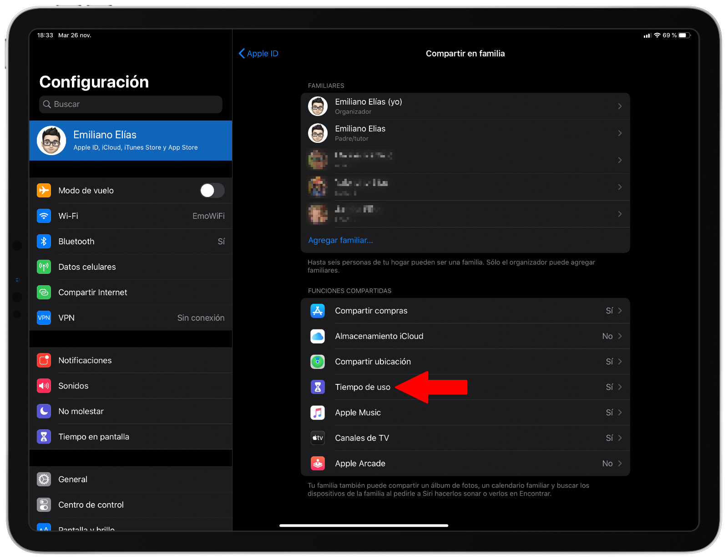Tap the Compartir Internet hotspot icon

tap(44, 292)
